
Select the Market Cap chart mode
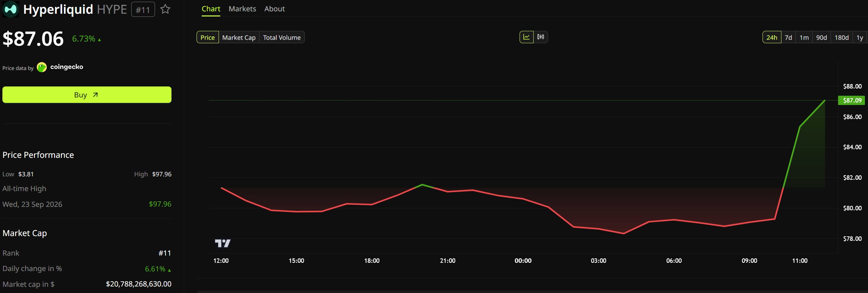pos(239,37)
